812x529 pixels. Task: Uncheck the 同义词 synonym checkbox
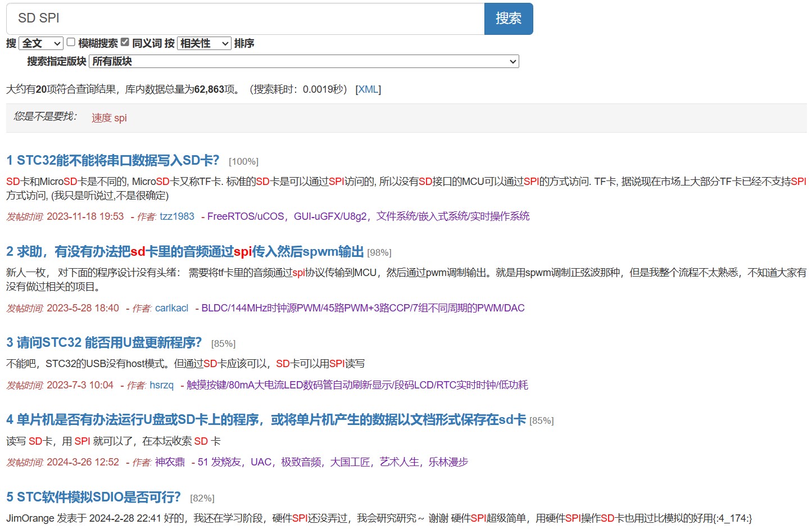pos(125,42)
